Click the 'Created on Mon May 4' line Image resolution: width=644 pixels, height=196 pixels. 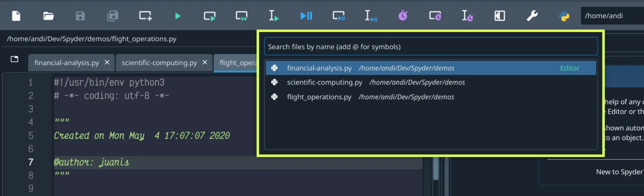pos(142,135)
